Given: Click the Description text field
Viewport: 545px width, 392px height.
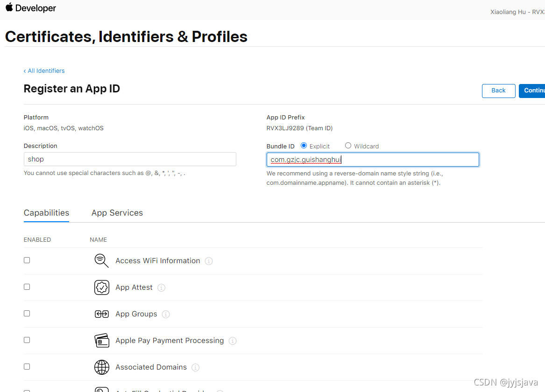Looking at the screenshot, I should pyautogui.click(x=130, y=159).
